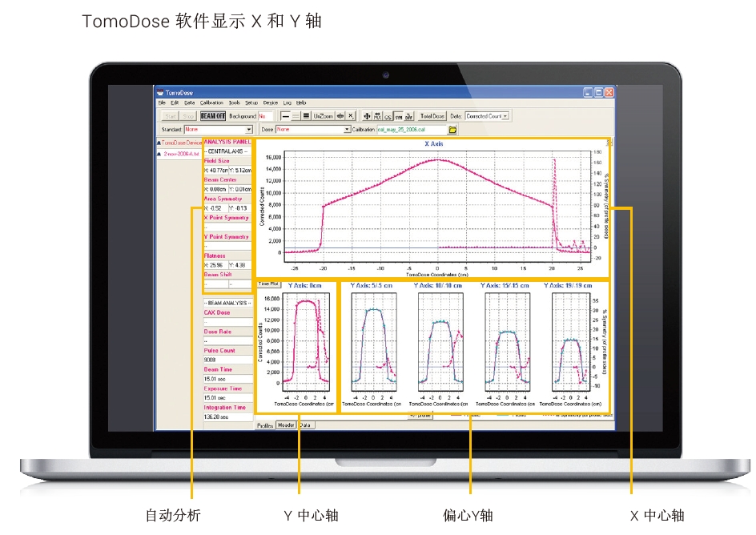Click the Calibration file name field
Image resolution: width=756 pixels, height=535 pixels.
(412, 130)
